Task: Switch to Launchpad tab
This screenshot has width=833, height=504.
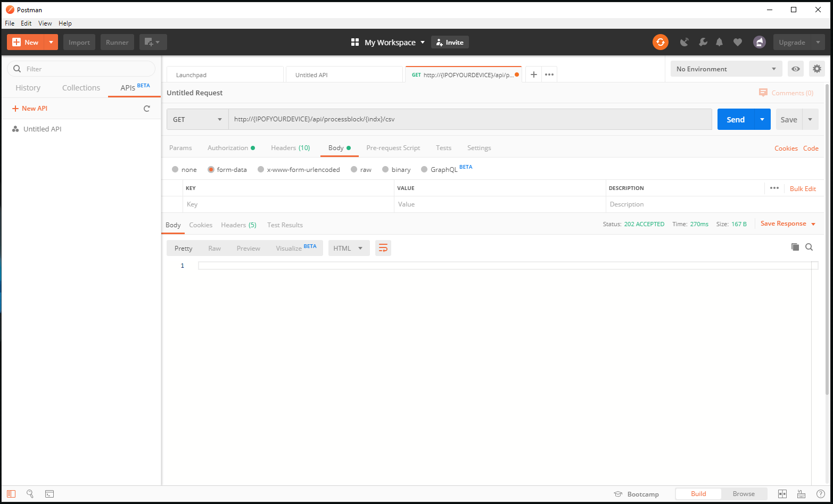Action: (225, 75)
